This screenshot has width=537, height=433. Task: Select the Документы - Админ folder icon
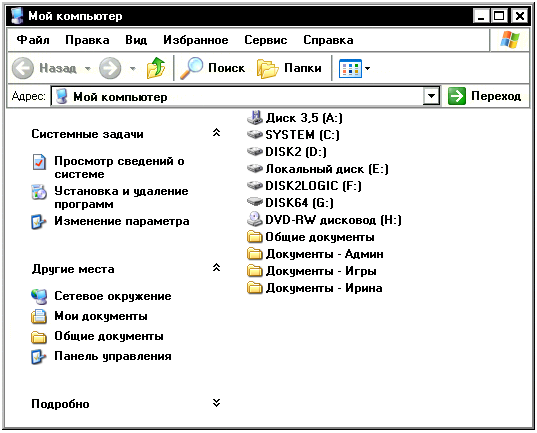pyautogui.click(x=255, y=253)
